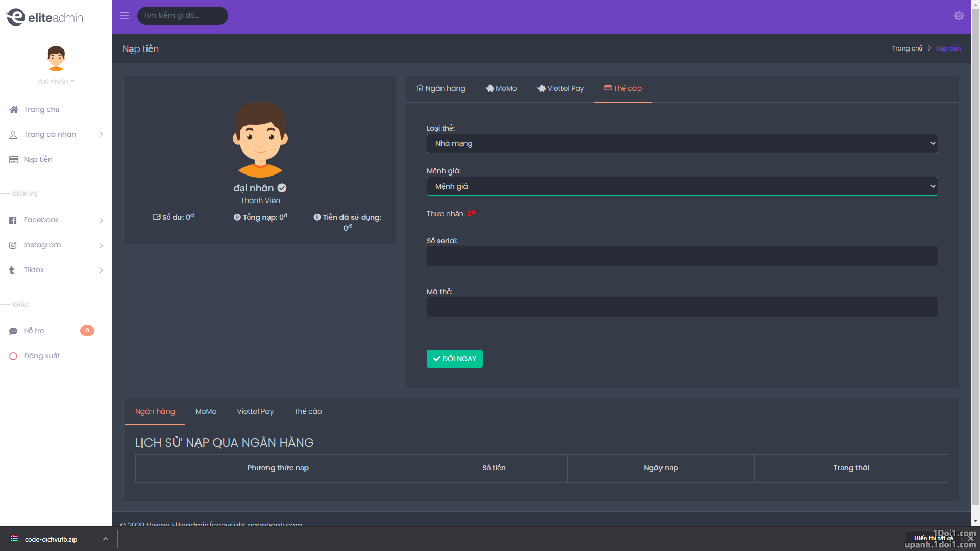Expand the đại nhân profile dropdown
This screenshot has width=980, height=551.
(56, 82)
